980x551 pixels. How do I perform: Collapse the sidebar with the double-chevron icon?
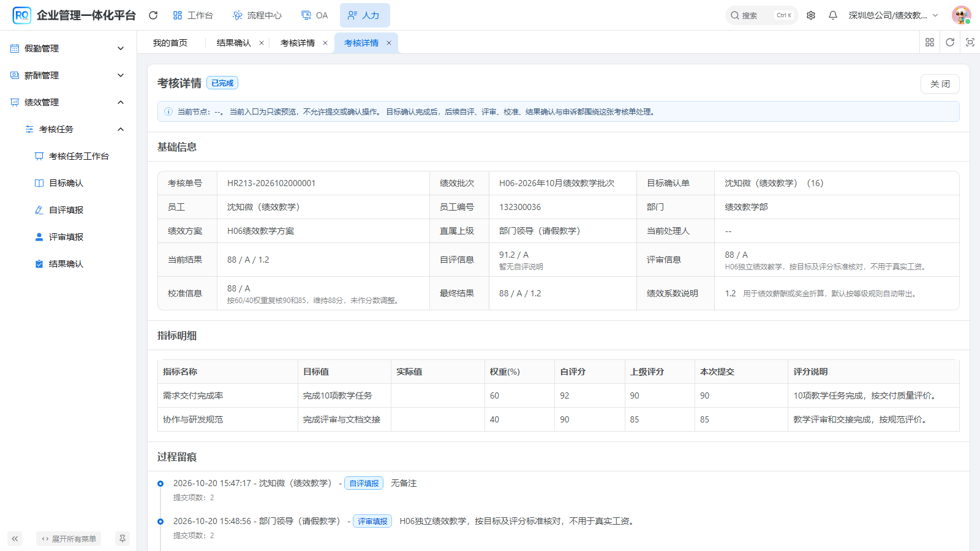pos(15,539)
